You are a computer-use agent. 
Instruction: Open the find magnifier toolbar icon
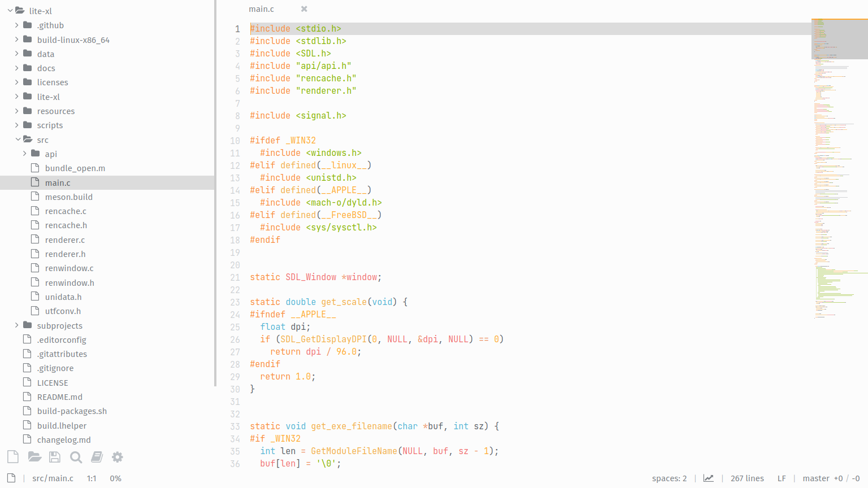click(x=76, y=457)
